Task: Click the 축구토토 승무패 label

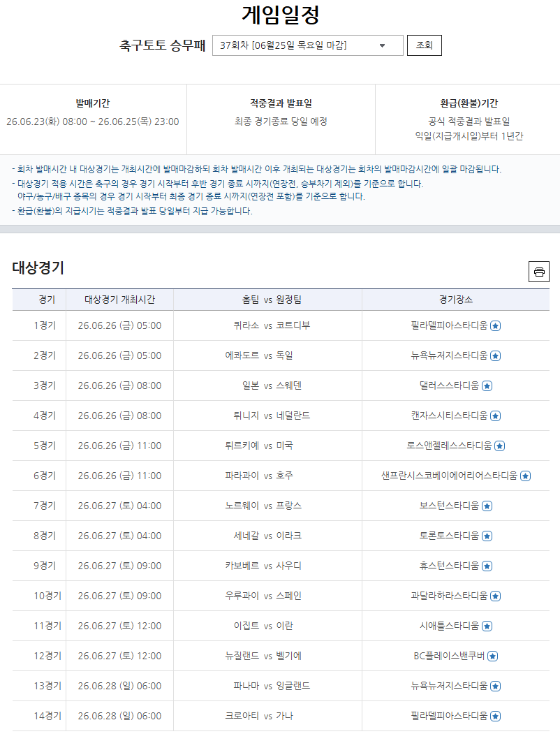Action: [162, 45]
